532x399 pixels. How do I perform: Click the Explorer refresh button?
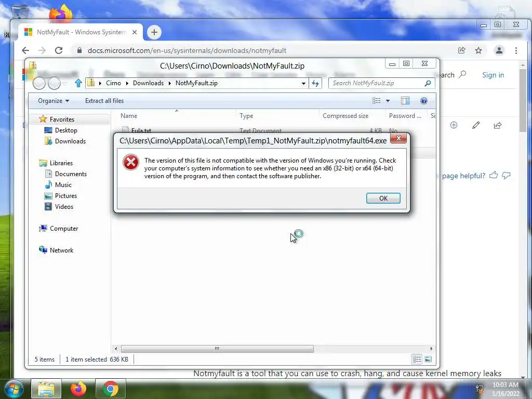315,83
